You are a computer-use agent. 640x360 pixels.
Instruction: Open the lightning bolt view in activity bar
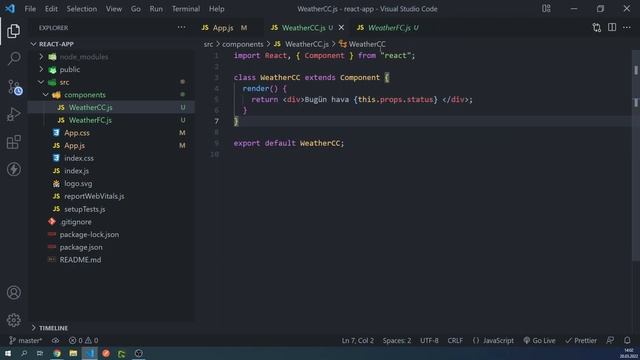[x=13, y=169]
